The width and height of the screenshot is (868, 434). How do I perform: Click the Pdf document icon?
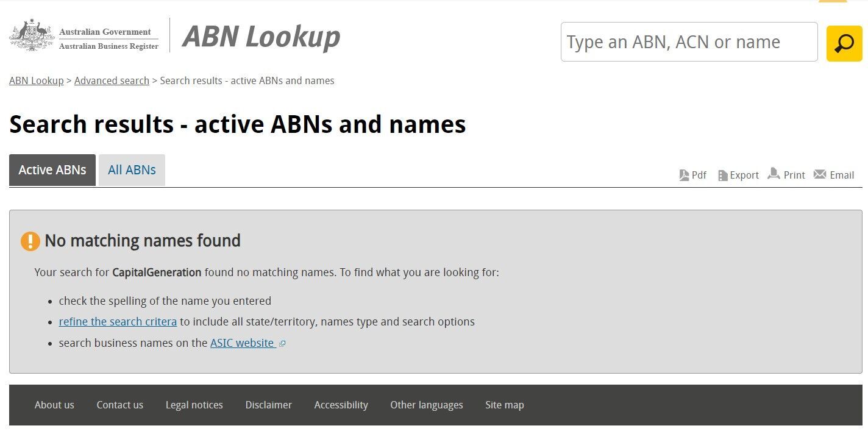(684, 176)
